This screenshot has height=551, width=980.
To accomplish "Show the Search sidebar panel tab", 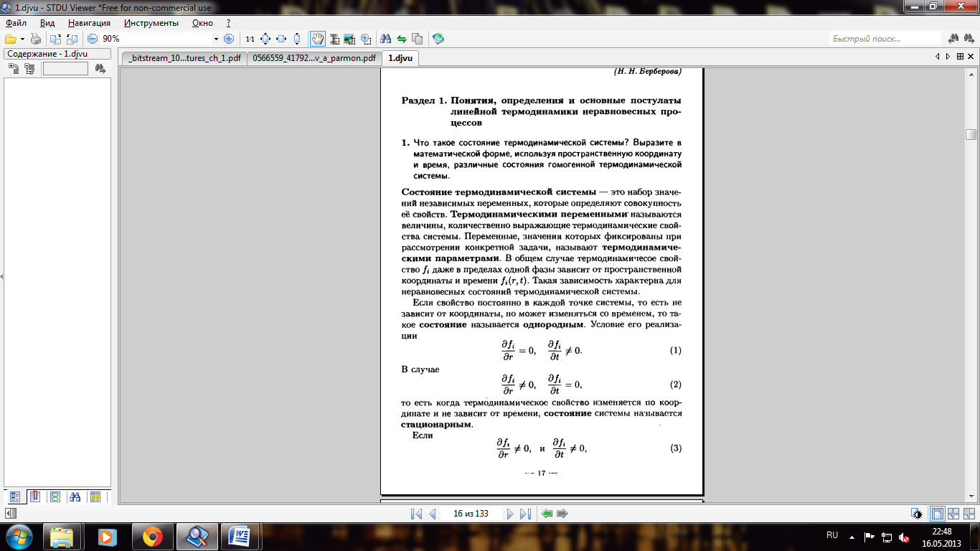I will (75, 496).
